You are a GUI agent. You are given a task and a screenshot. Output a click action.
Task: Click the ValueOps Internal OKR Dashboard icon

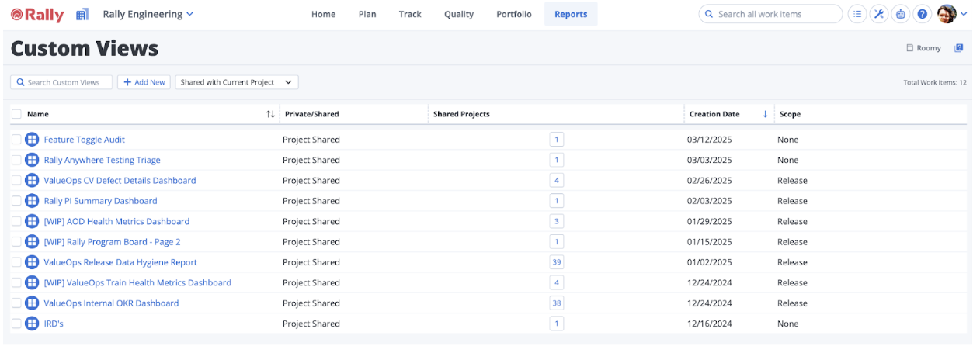pyautogui.click(x=32, y=303)
